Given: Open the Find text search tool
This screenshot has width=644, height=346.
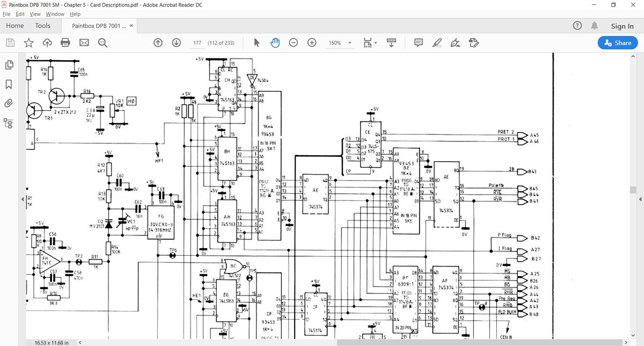Looking at the screenshot, I should coord(102,42).
